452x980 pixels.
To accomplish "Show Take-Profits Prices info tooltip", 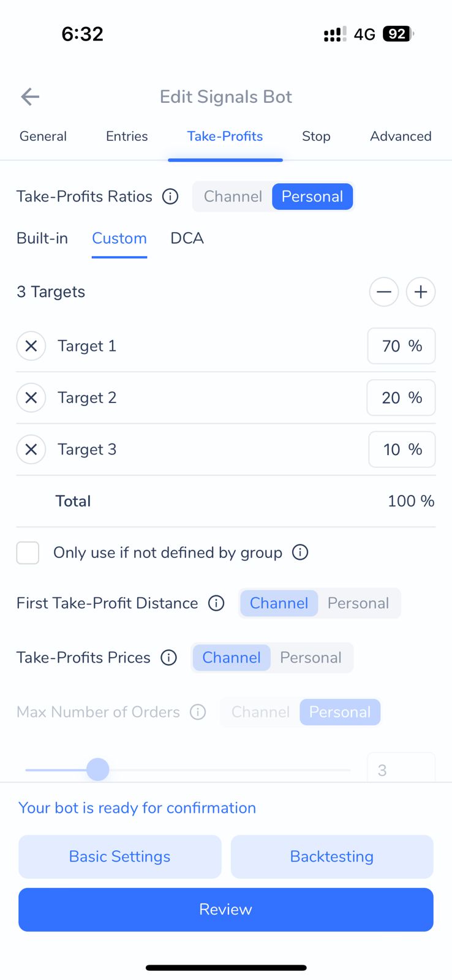I will 168,658.
